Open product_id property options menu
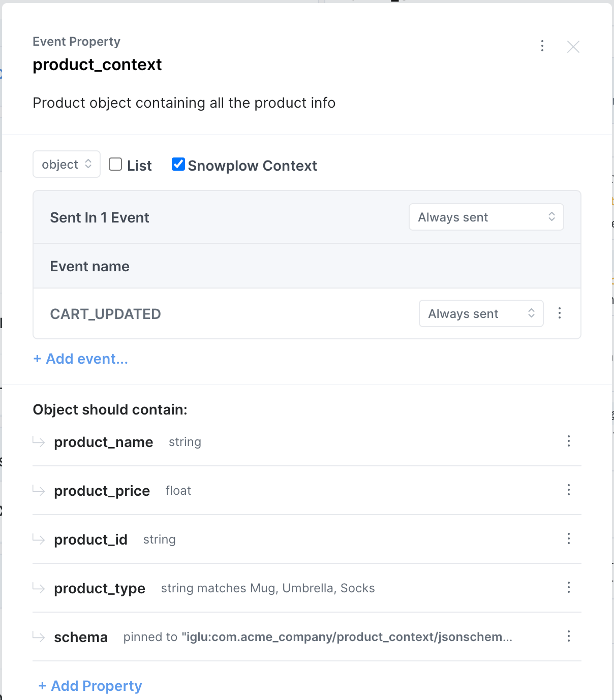614x700 pixels. coord(569,538)
